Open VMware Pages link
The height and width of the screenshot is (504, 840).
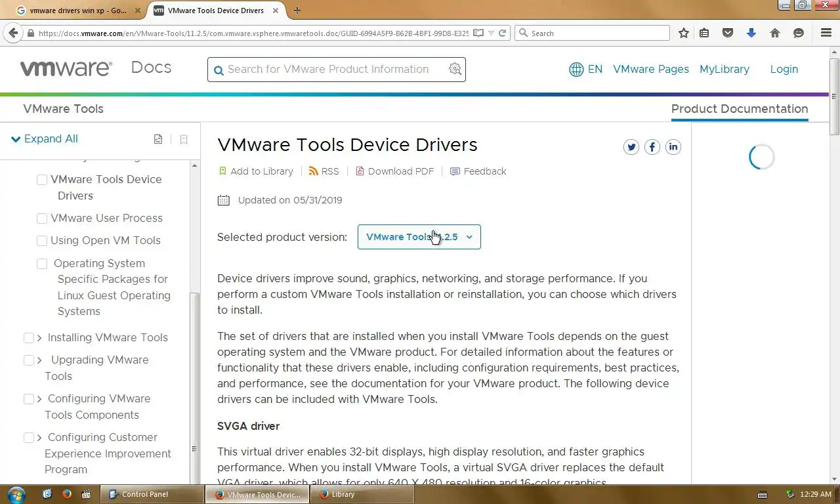click(x=651, y=69)
